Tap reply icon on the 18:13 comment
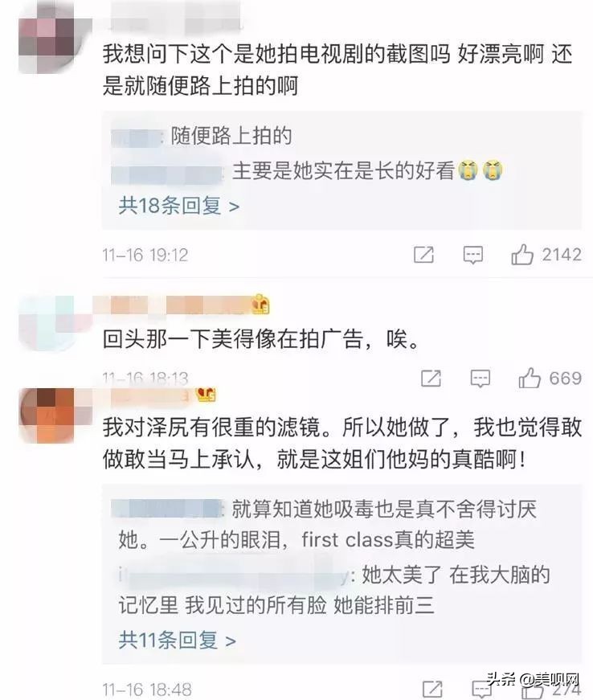593x700 pixels. coord(481,379)
